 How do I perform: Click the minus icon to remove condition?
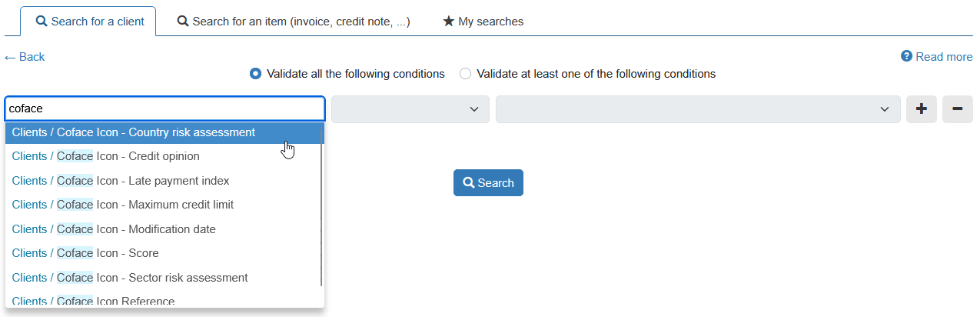(x=957, y=109)
